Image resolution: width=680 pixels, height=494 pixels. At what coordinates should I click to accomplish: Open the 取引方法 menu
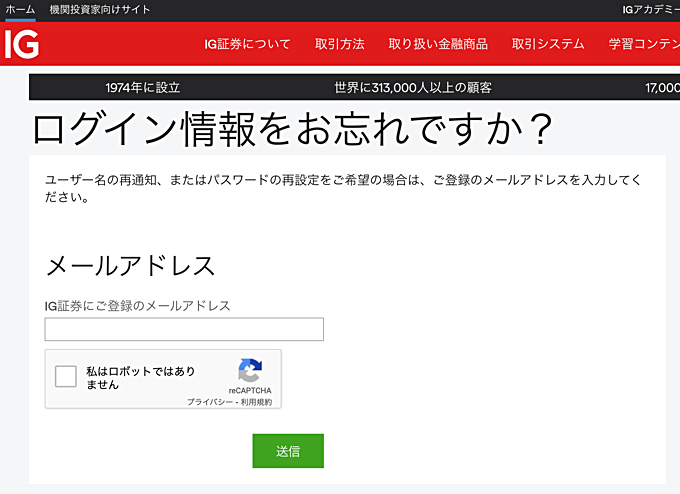340,44
